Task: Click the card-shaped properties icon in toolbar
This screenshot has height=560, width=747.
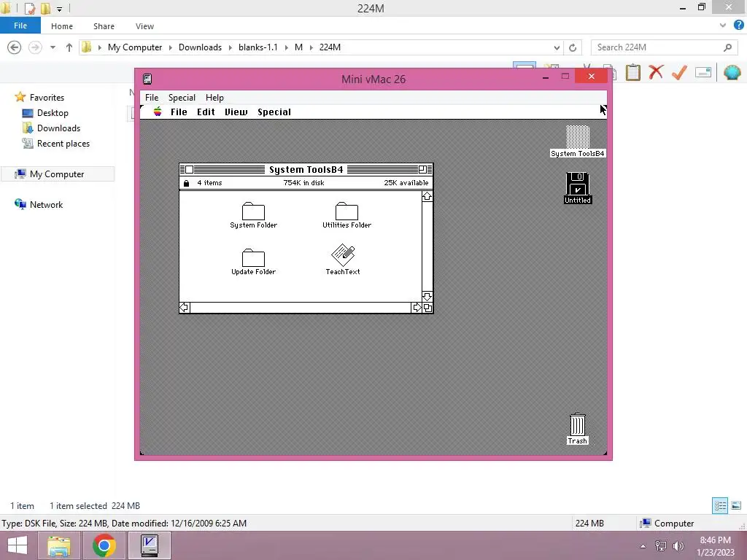Action: pos(703,72)
